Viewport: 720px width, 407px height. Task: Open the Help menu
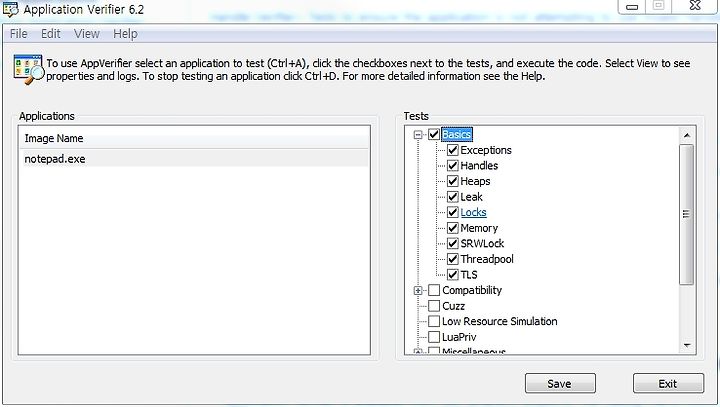tap(125, 34)
